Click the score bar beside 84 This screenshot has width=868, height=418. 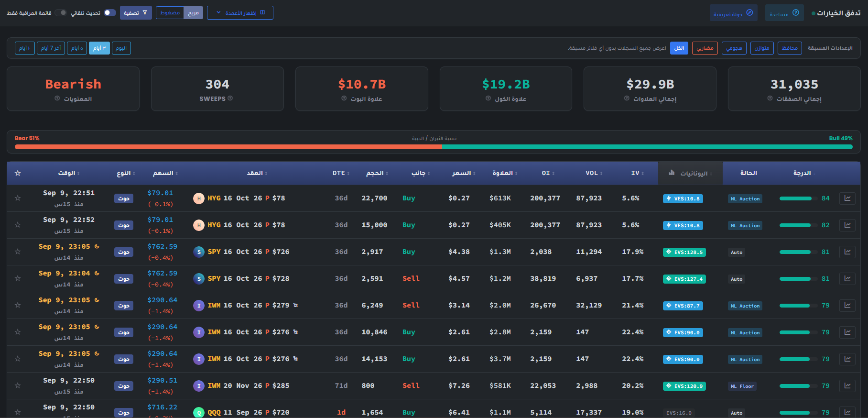click(799, 198)
